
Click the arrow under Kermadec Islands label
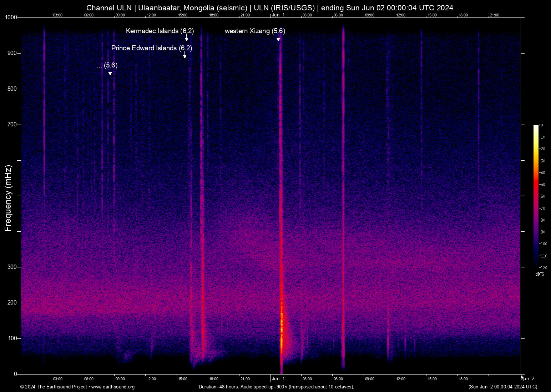[x=186, y=38]
